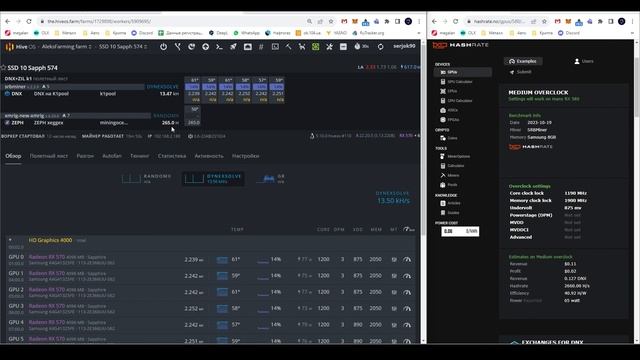Click the DNX coin row in flight sheet
The width and height of the screenshot is (640, 360).
pyautogui.click(x=91, y=93)
